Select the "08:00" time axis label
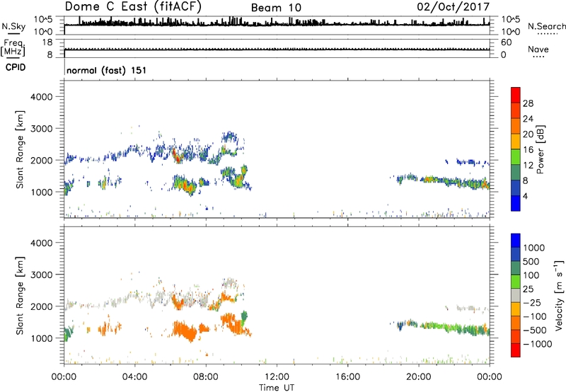This screenshot has height=392, width=566. click(206, 377)
